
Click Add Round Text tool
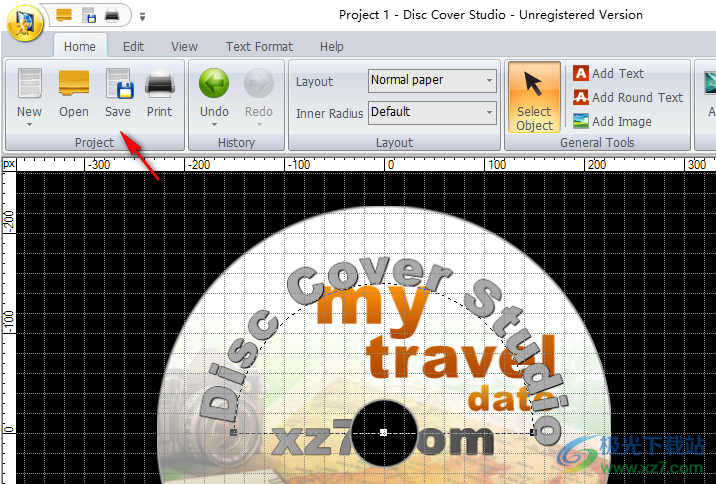[628, 97]
